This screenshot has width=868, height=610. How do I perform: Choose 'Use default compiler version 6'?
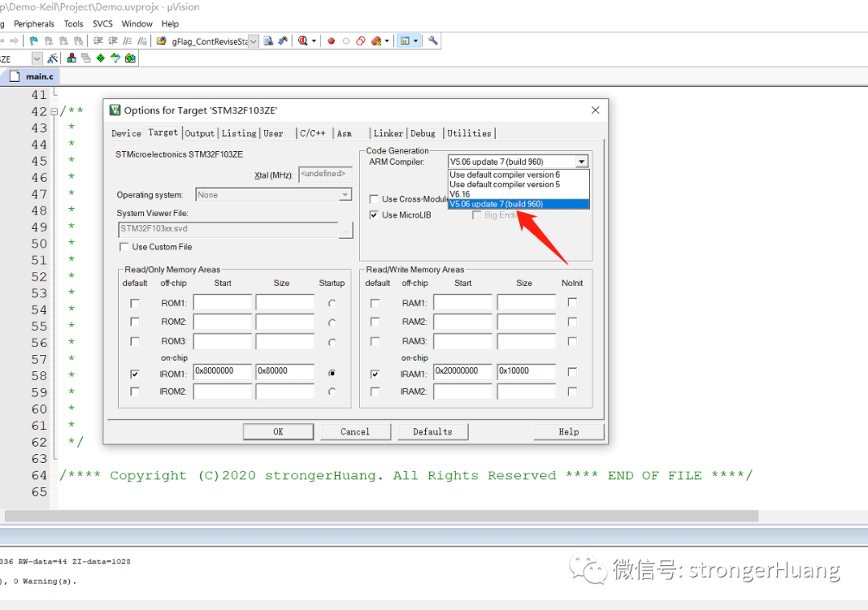518,174
